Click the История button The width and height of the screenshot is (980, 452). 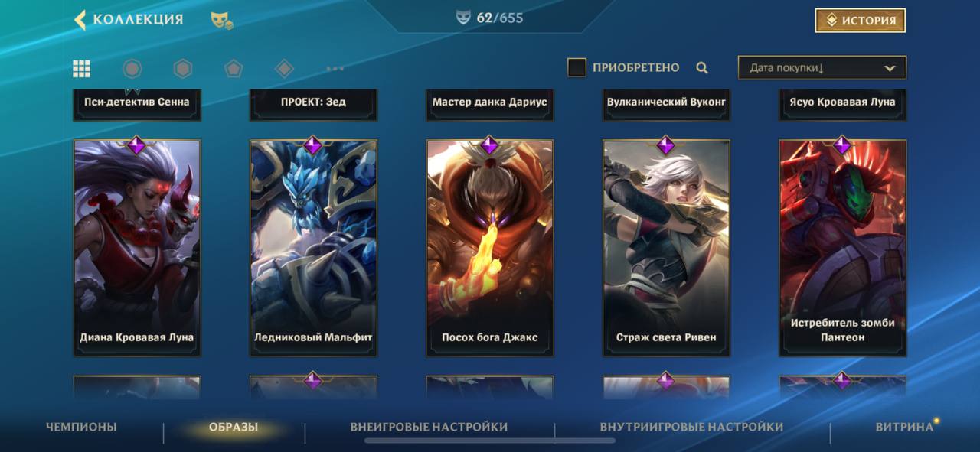coord(861,21)
